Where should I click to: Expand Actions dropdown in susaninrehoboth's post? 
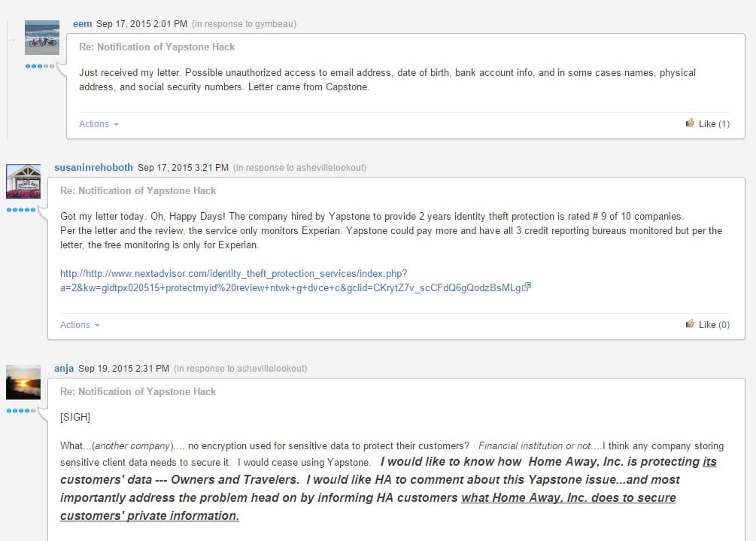pyautogui.click(x=80, y=325)
